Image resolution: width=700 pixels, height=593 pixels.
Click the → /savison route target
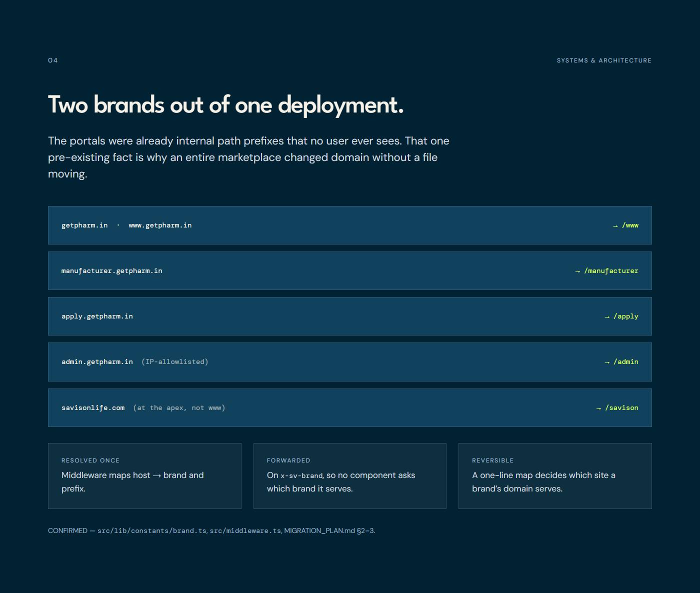[617, 407]
